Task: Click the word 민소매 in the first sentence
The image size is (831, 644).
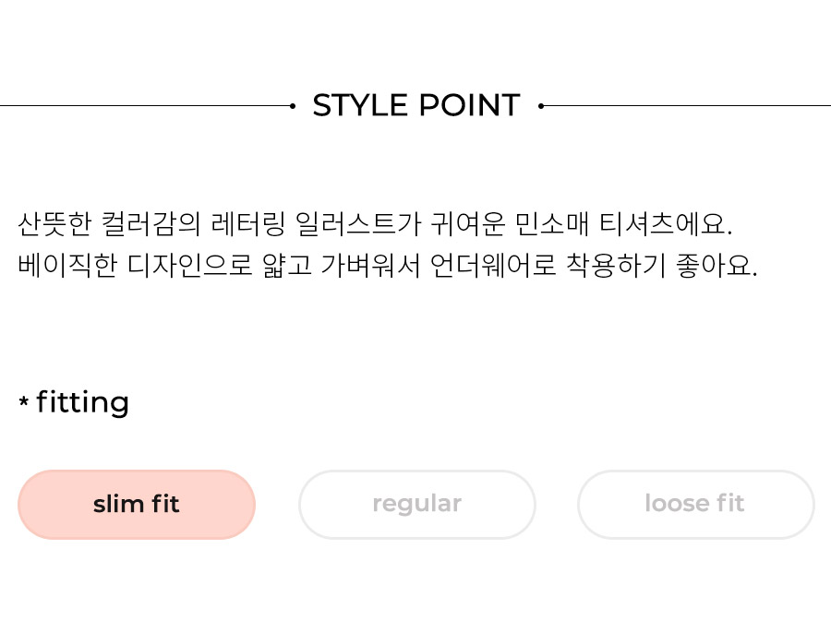Action: [x=552, y=224]
